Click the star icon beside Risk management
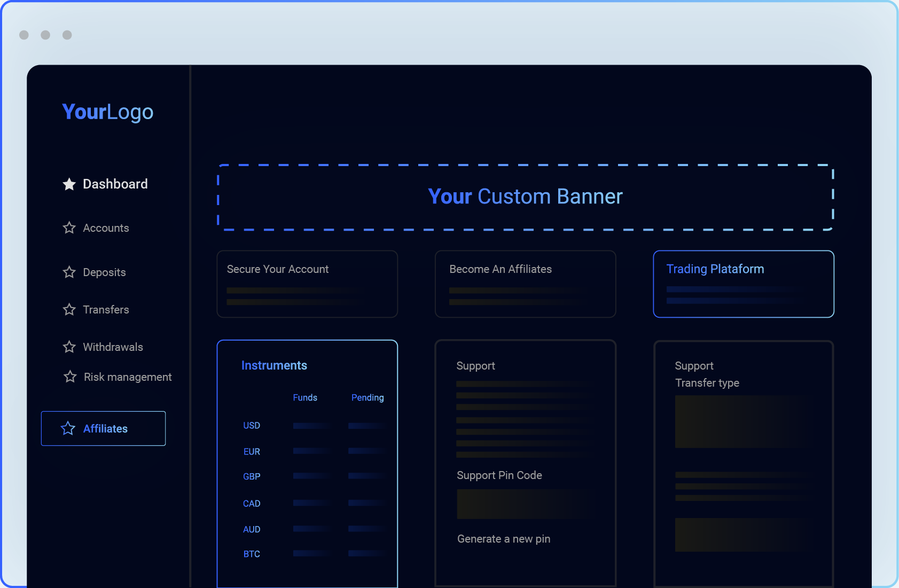The image size is (899, 588). click(70, 377)
